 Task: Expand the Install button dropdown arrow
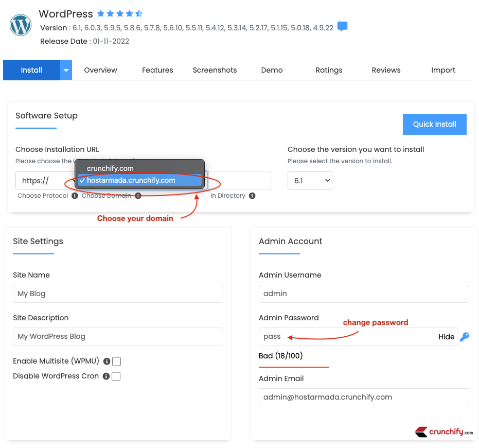(66, 70)
